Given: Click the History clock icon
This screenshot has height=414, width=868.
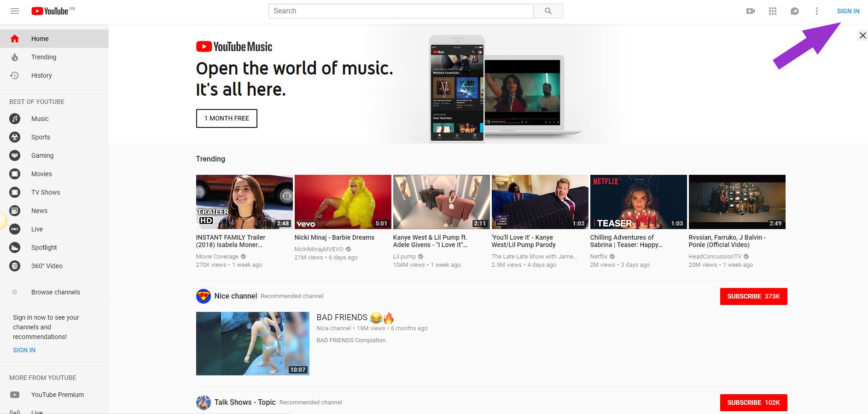Looking at the screenshot, I should [15, 75].
